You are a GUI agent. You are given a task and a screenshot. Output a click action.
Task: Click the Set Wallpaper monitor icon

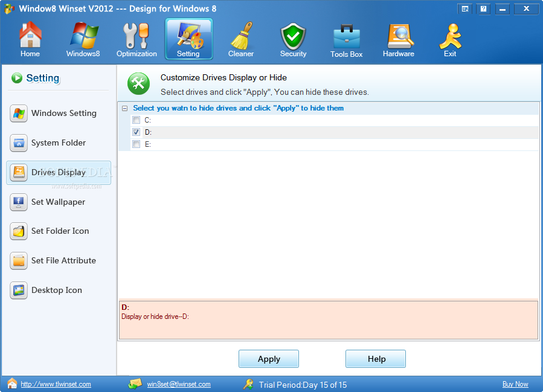pos(19,202)
